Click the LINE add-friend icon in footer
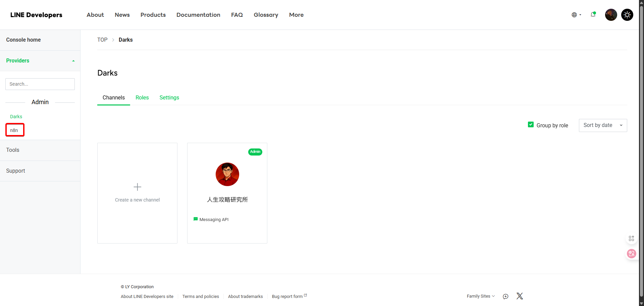 [x=505, y=297]
